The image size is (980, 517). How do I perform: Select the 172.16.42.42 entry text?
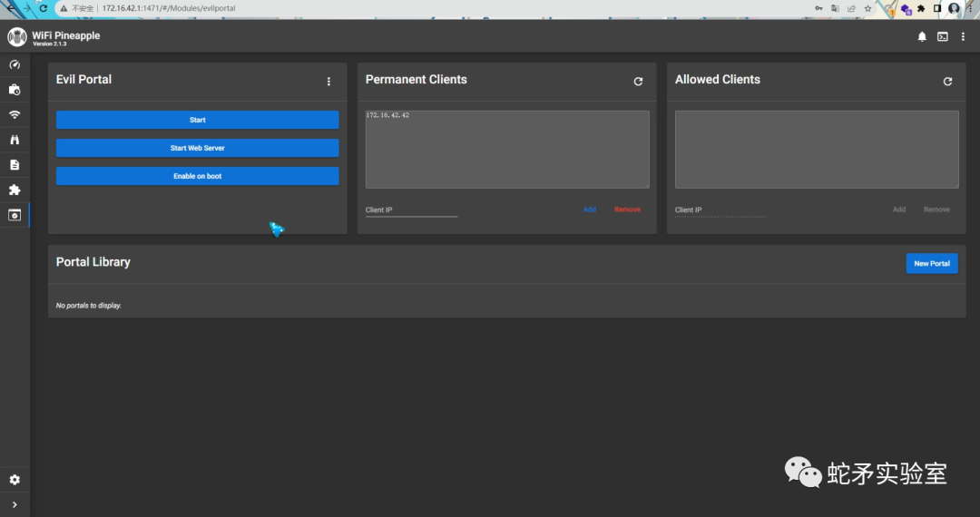point(387,115)
